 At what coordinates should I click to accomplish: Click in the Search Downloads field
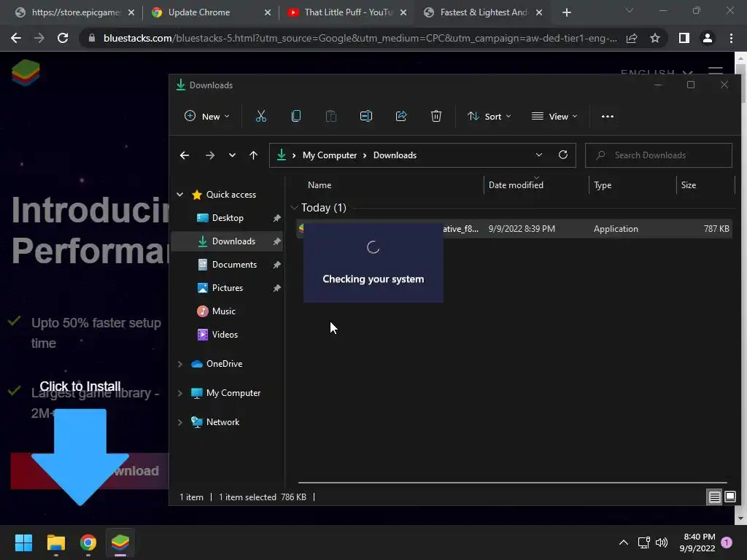(x=659, y=155)
